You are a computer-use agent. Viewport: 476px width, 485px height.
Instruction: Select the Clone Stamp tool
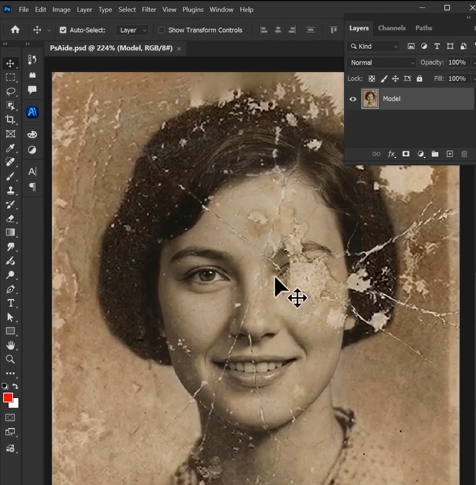(10, 190)
